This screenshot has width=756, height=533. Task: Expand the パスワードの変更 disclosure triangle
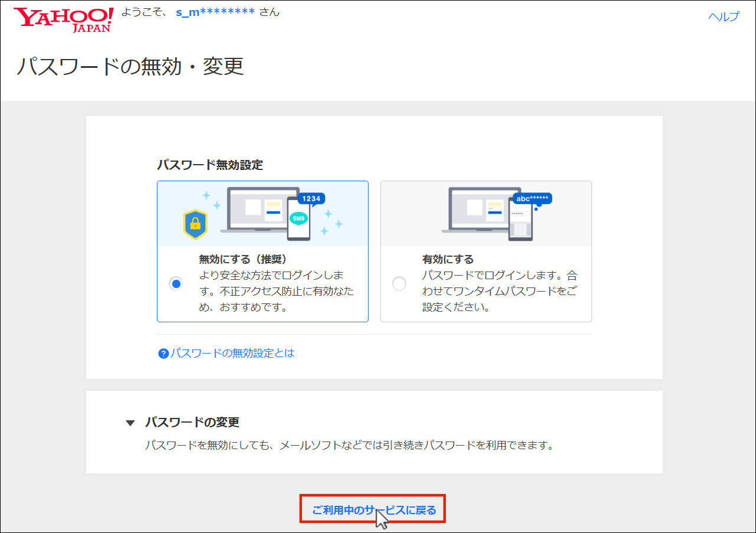pos(130,423)
